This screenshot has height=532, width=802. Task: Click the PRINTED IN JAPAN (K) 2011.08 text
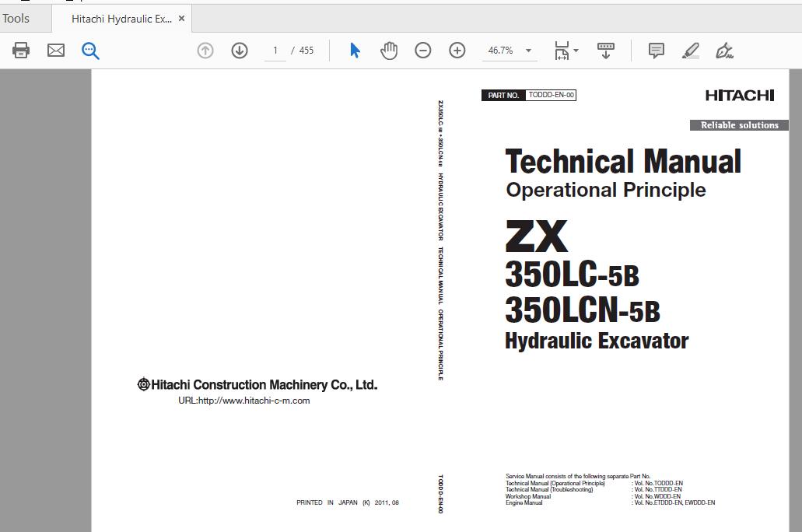point(348,503)
